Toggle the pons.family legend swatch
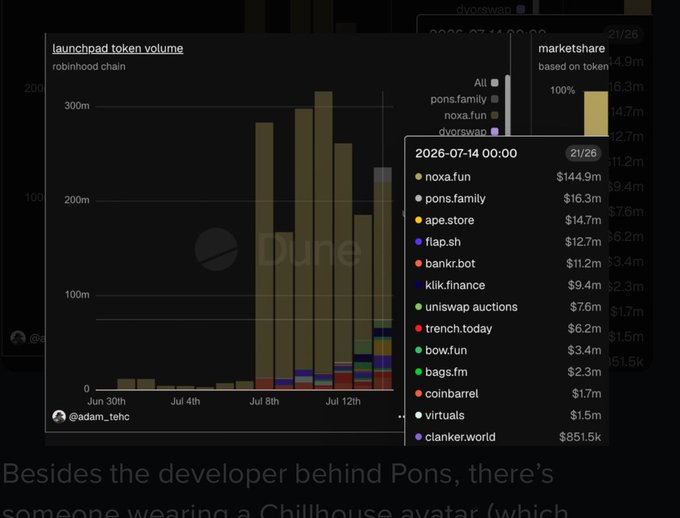 [x=494, y=99]
